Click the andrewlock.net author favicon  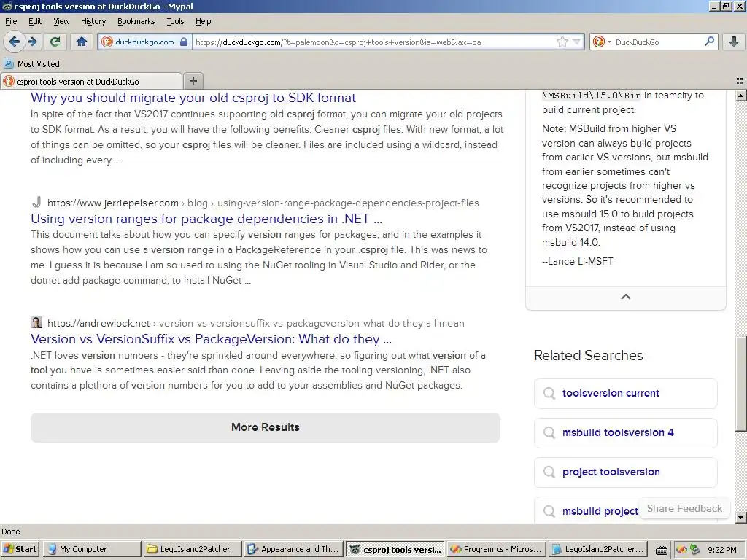(x=36, y=323)
